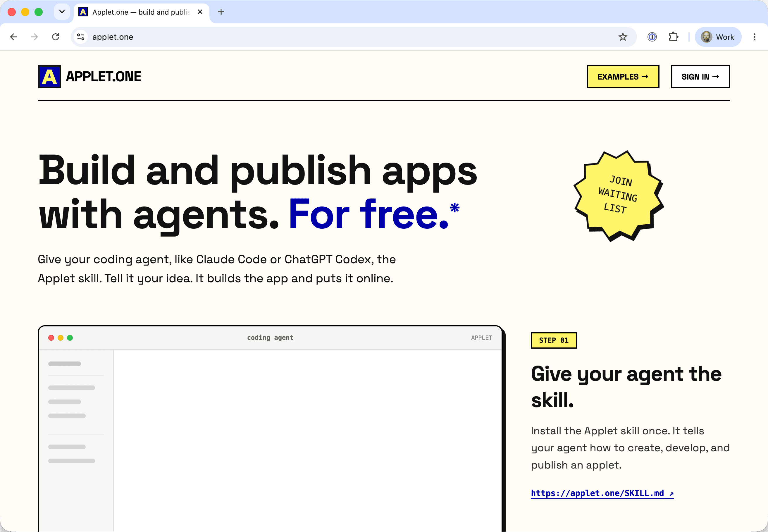
Task: Click yellow dot in coding agent window
Action: [61, 338]
